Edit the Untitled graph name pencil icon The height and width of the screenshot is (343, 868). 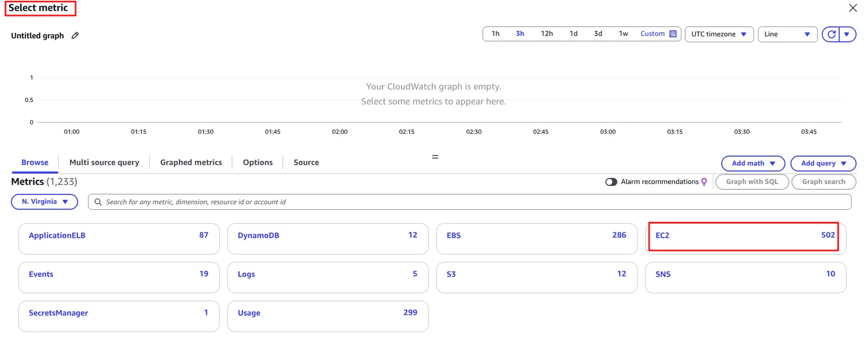coord(75,35)
